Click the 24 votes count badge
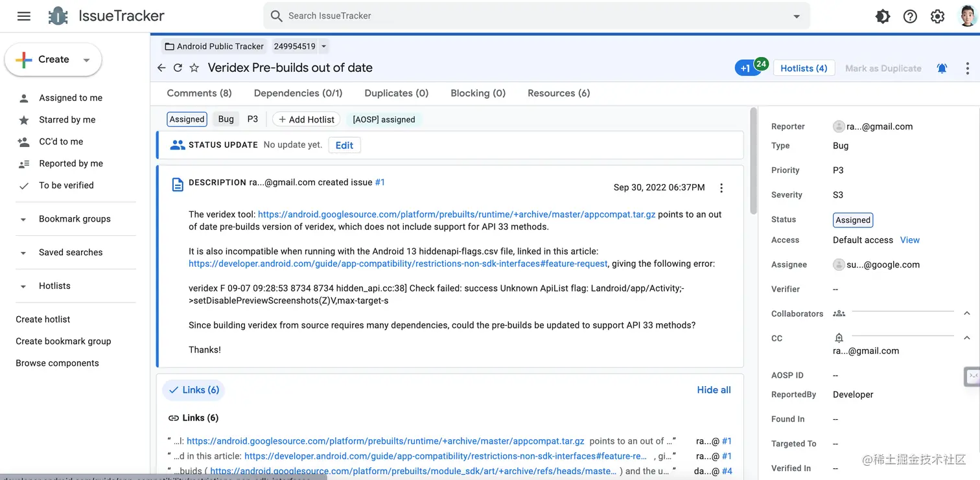 [762, 63]
